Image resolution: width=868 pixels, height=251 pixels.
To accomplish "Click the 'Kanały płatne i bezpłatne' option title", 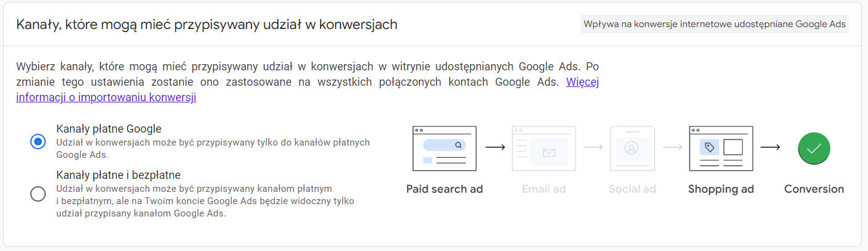I will [x=118, y=175].
